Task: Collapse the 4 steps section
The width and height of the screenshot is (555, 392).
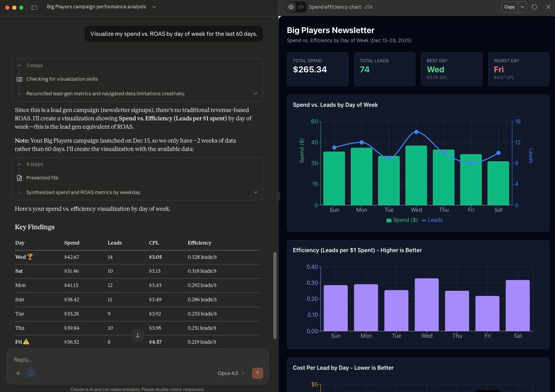Action: (x=19, y=164)
